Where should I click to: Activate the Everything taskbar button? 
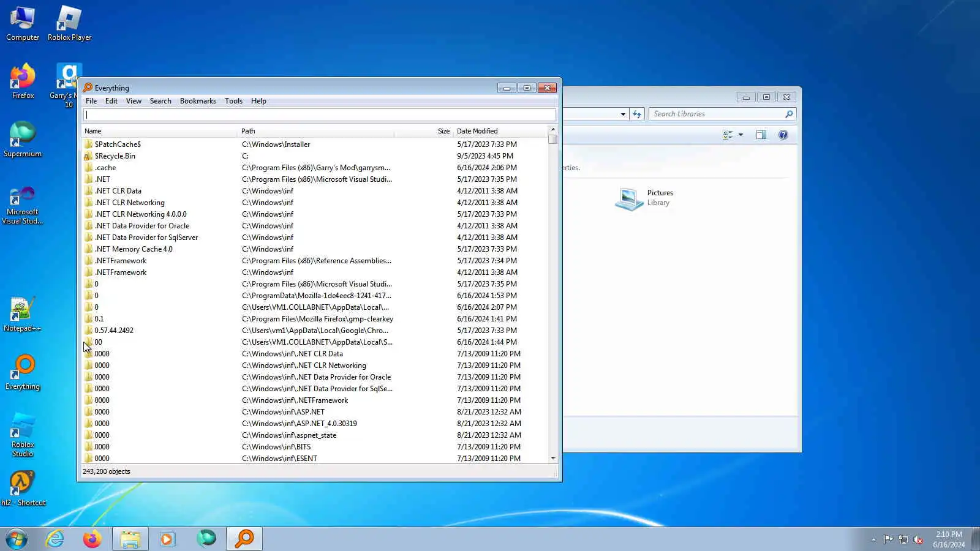(x=244, y=539)
